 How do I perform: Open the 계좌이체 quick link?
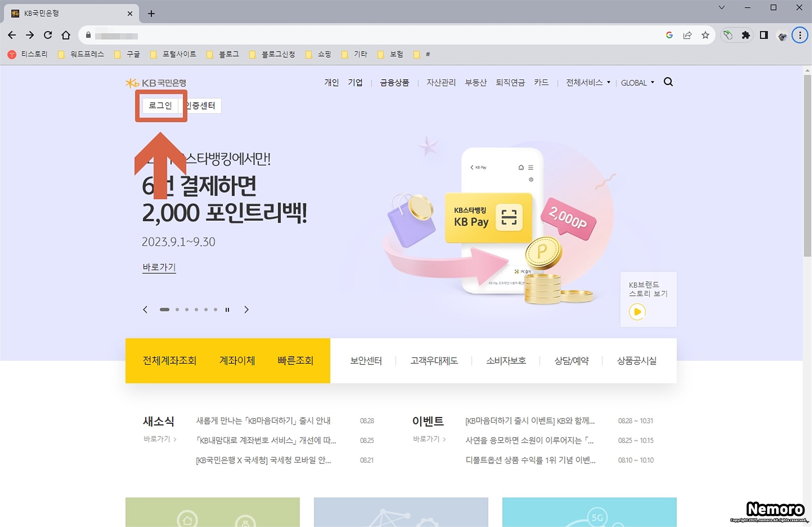click(237, 361)
